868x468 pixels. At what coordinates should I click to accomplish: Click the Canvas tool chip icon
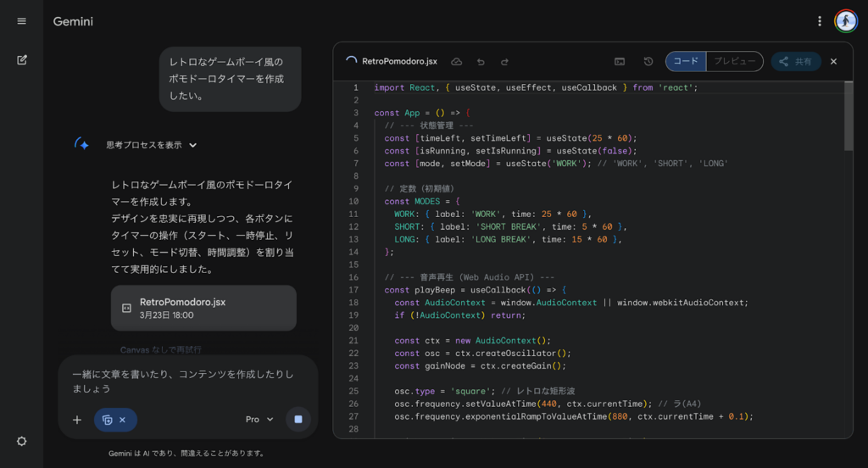click(x=108, y=420)
